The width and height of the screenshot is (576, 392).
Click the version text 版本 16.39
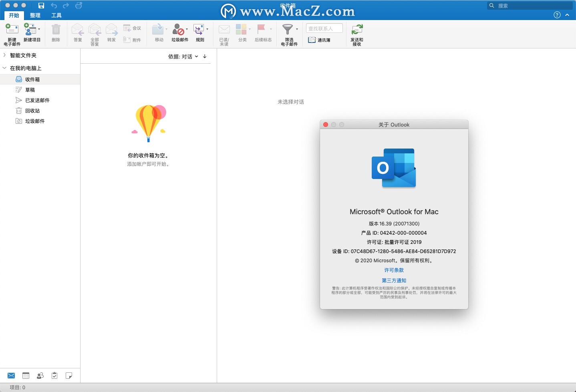(x=394, y=224)
